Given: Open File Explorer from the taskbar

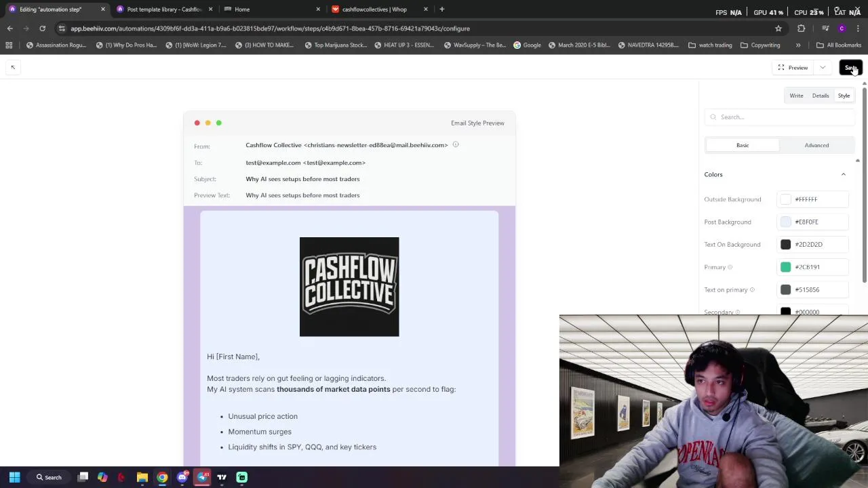Looking at the screenshot, I should point(142,477).
